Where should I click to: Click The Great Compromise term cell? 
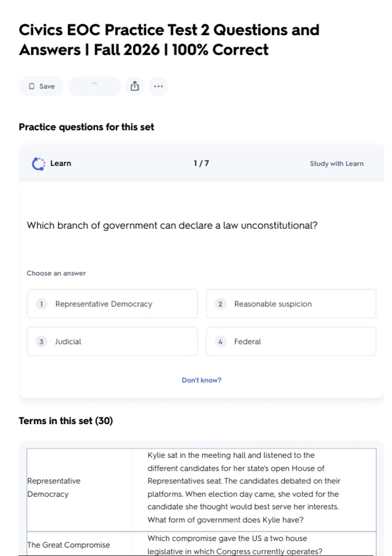(x=69, y=545)
